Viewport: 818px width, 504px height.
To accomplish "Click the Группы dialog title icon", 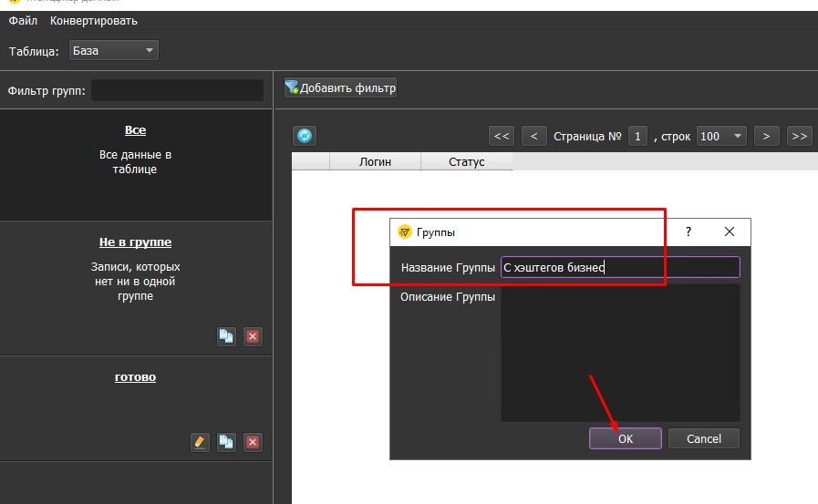I will coord(404,231).
